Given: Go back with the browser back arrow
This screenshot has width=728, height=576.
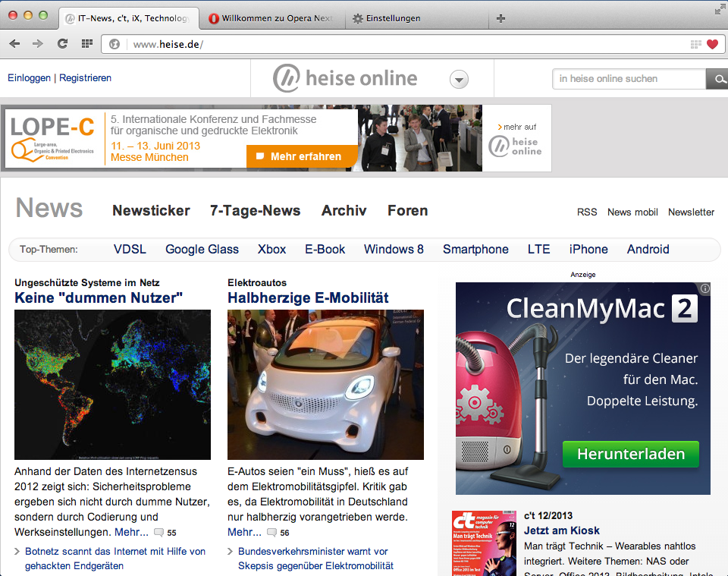Looking at the screenshot, I should [15, 44].
